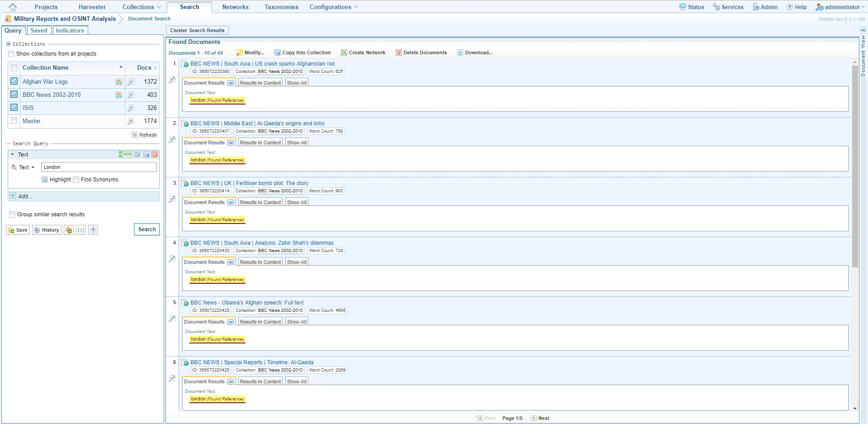Viewport: 868px width, 424px height.
Task: Check the Master collection checkbox
Action: click(x=14, y=121)
